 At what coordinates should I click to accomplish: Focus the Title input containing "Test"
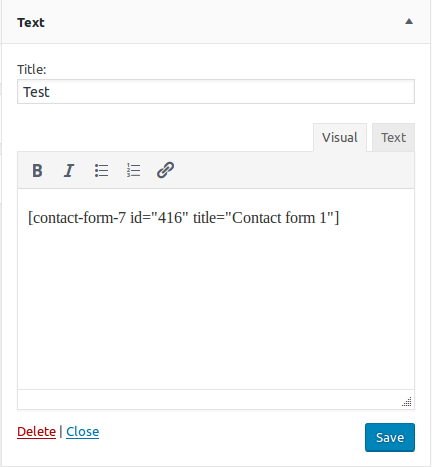tap(216, 92)
